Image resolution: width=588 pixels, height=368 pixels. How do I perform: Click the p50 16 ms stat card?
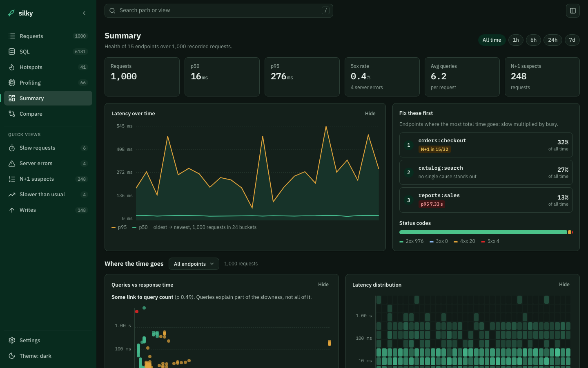[222, 77]
